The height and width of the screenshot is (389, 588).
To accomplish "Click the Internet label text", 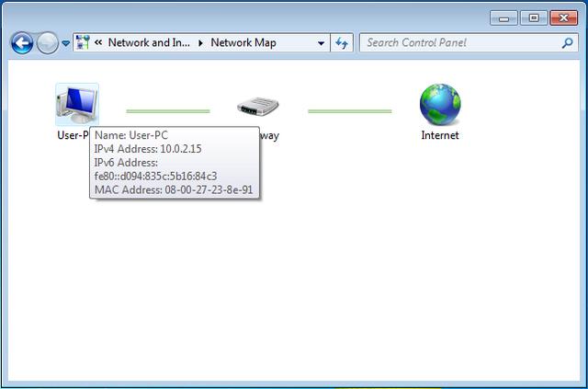I will pos(440,135).
